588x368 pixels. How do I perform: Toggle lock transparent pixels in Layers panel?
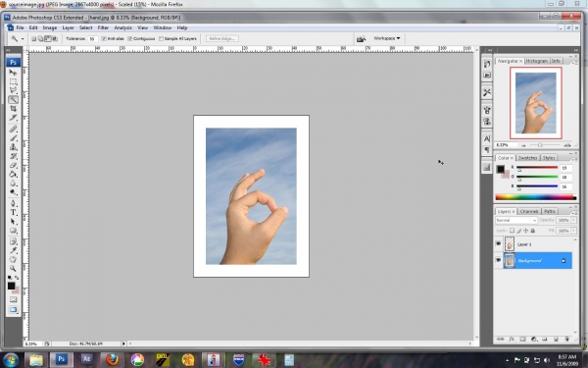coord(512,231)
